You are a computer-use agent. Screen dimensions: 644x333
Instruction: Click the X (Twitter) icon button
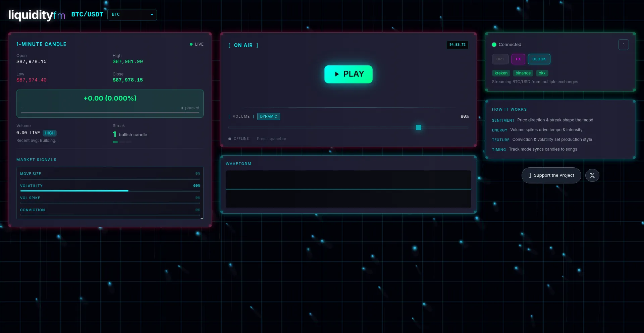tap(592, 175)
